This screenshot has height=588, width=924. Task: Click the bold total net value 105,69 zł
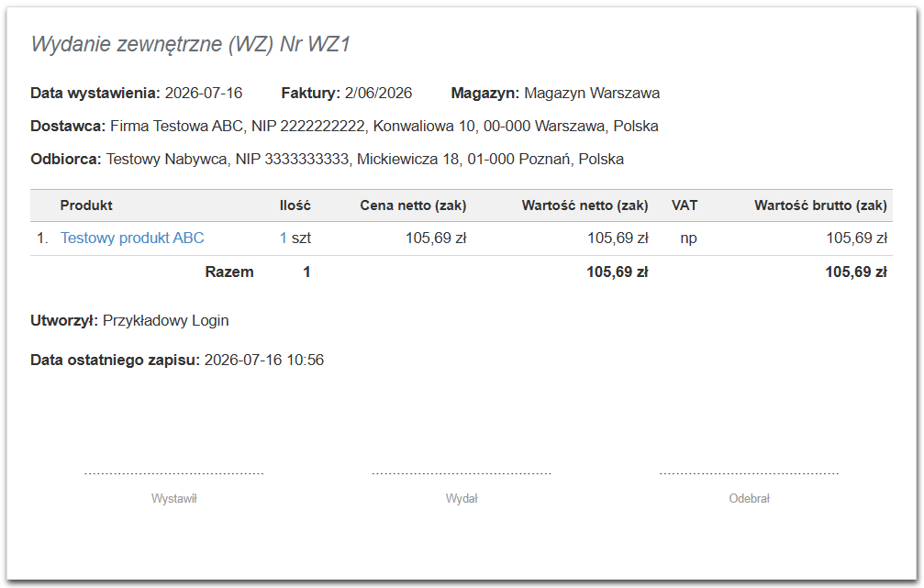coord(618,272)
